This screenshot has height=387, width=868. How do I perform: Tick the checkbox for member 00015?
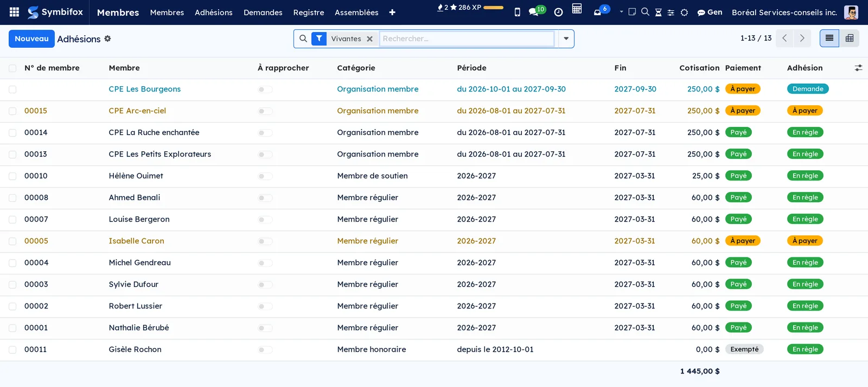[x=12, y=111]
